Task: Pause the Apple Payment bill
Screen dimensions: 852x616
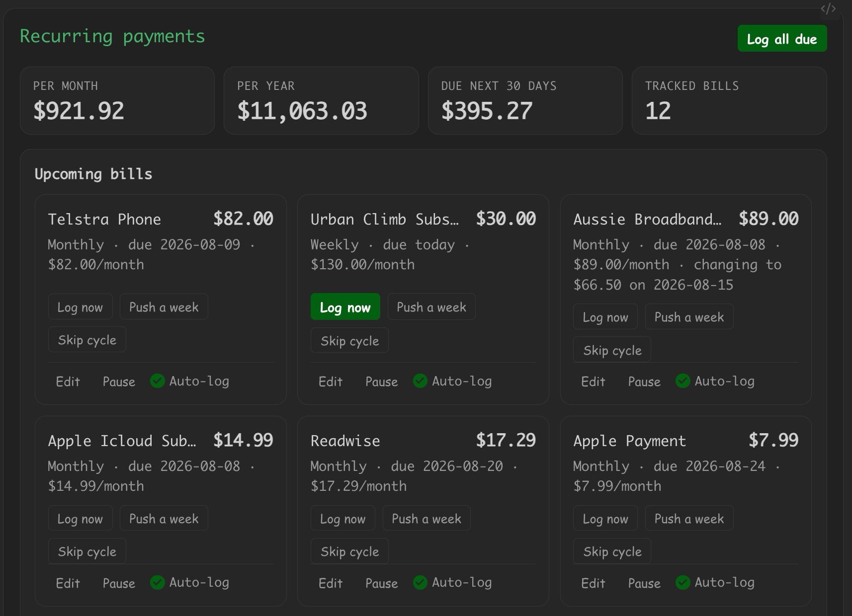Action: click(x=644, y=583)
